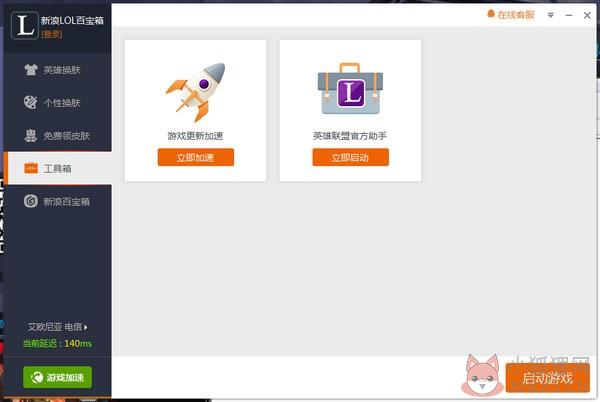Close the LOL toolbox window
Screen dimensions: 600x402
[587, 15]
